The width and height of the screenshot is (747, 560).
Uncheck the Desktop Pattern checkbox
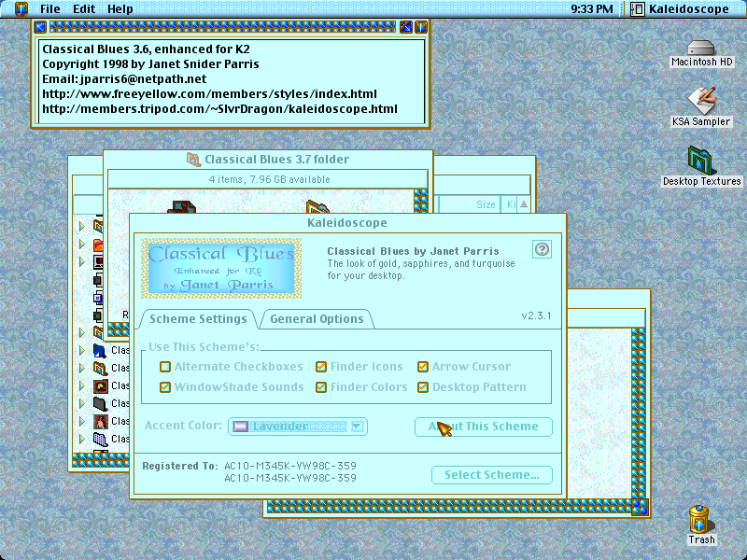point(423,387)
